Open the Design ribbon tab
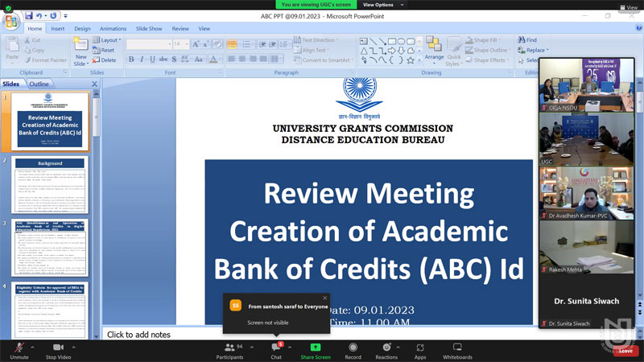This screenshot has width=644, height=362. coord(82,29)
